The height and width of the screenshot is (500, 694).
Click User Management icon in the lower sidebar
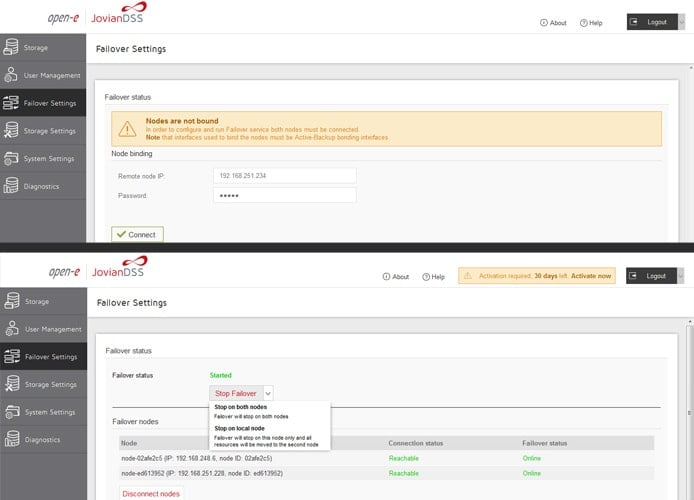click(12, 328)
